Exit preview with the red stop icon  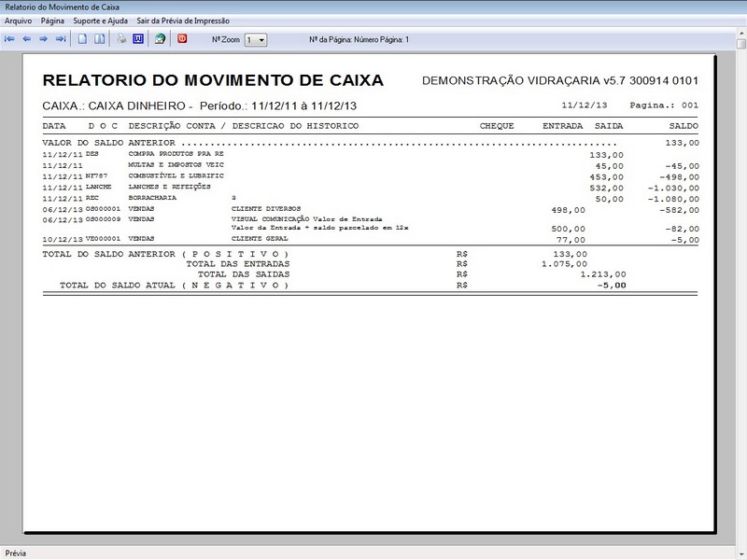[181, 37]
